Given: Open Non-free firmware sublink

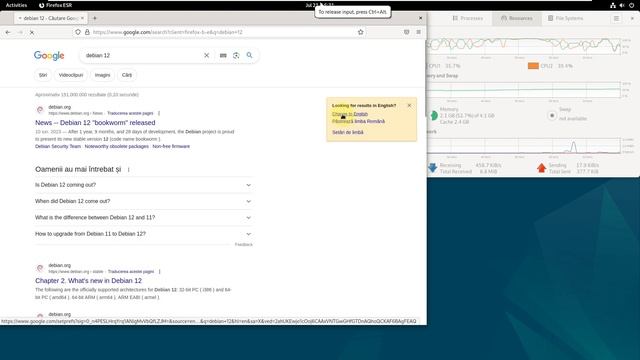Looking at the screenshot, I should (171, 146).
